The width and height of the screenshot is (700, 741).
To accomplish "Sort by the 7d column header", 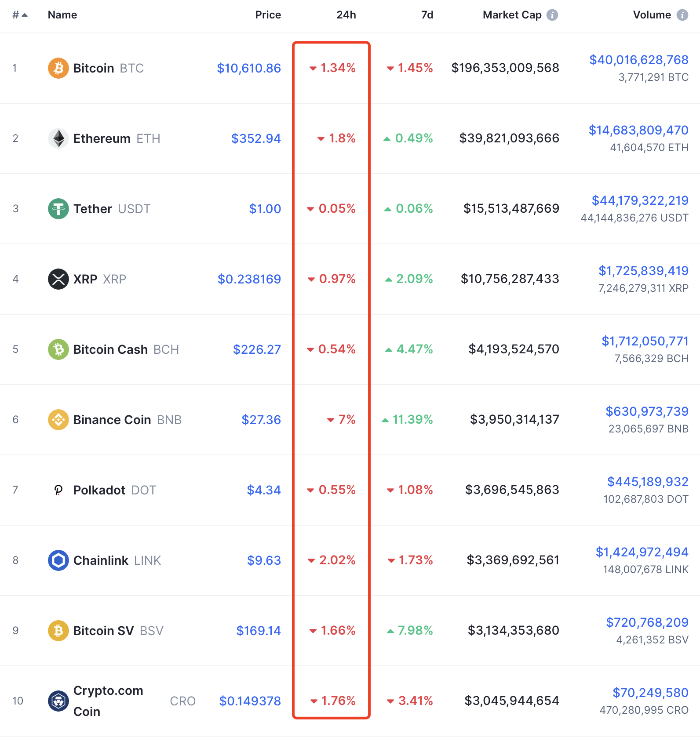I will (427, 15).
